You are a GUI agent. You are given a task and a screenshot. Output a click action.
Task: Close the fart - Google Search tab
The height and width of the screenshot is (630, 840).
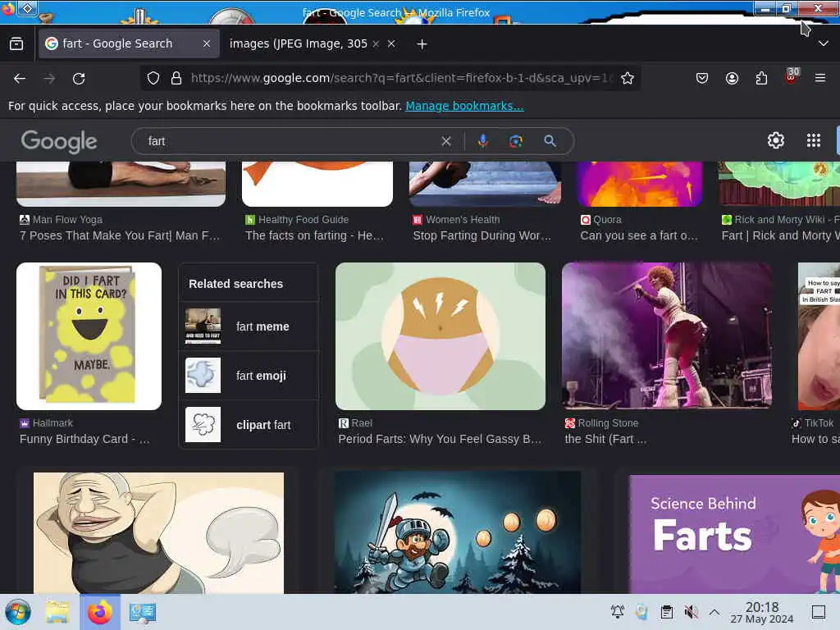pyautogui.click(x=207, y=44)
